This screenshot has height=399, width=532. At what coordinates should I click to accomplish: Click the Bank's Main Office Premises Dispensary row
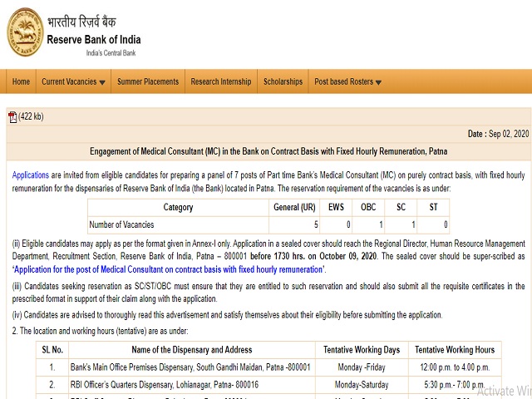click(x=190, y=367)
